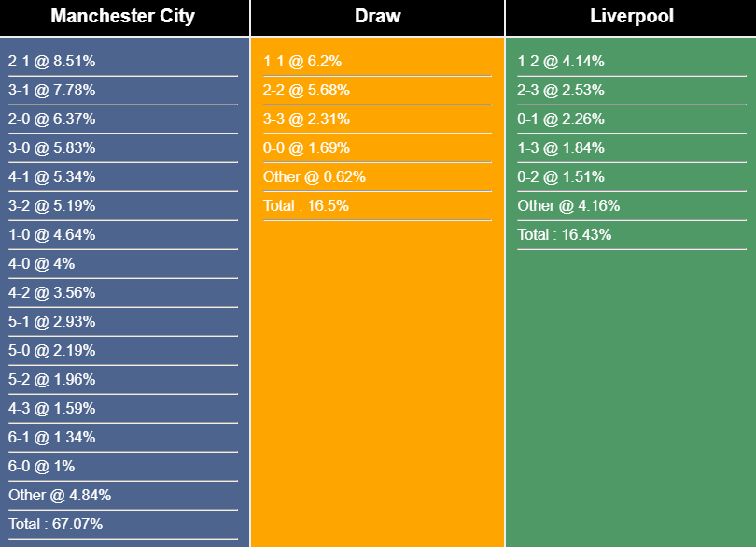Select the Draw column header

click(x=377, y=17)
